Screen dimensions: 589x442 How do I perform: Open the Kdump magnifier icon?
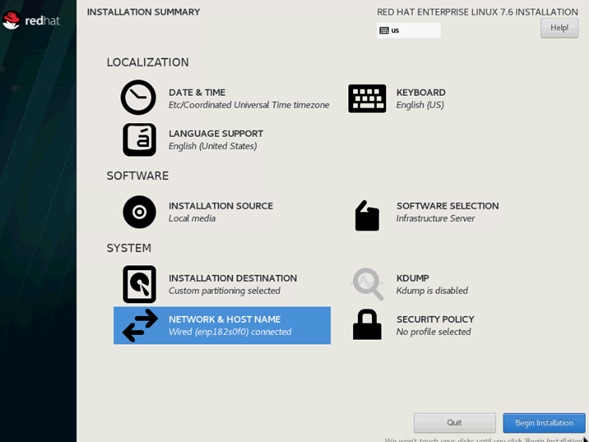[x=368, y=284]
